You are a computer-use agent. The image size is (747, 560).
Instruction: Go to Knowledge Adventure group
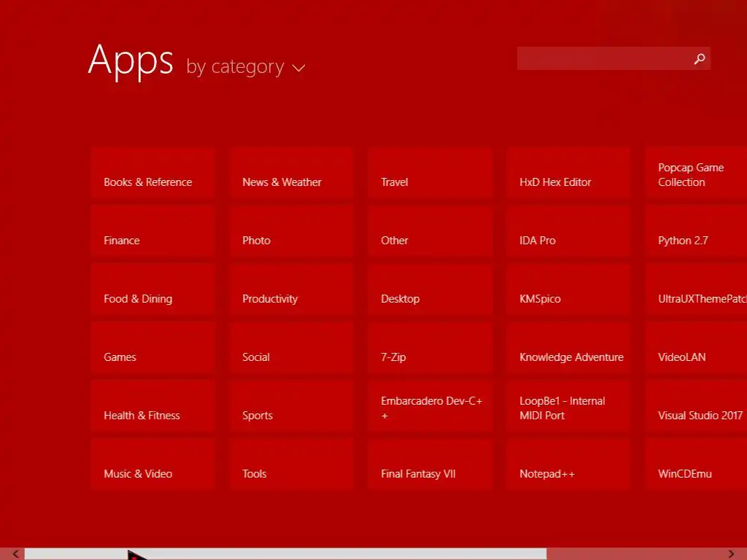(568, 348)
